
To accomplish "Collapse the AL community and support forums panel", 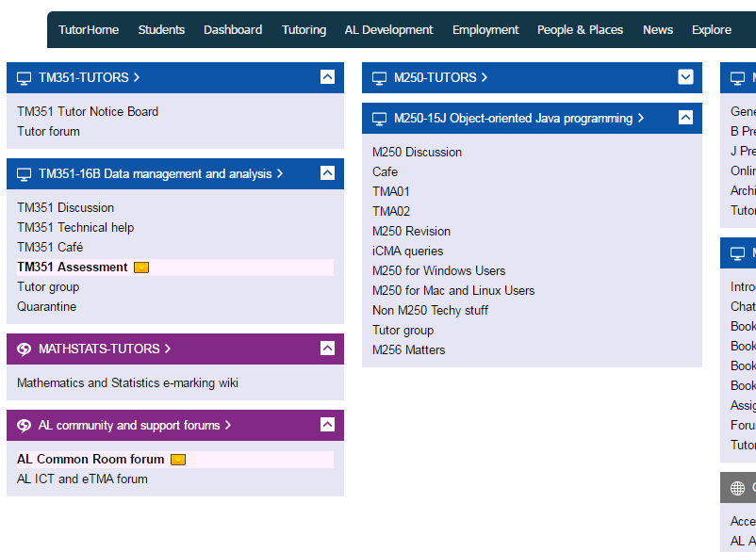I will point(327,425).
